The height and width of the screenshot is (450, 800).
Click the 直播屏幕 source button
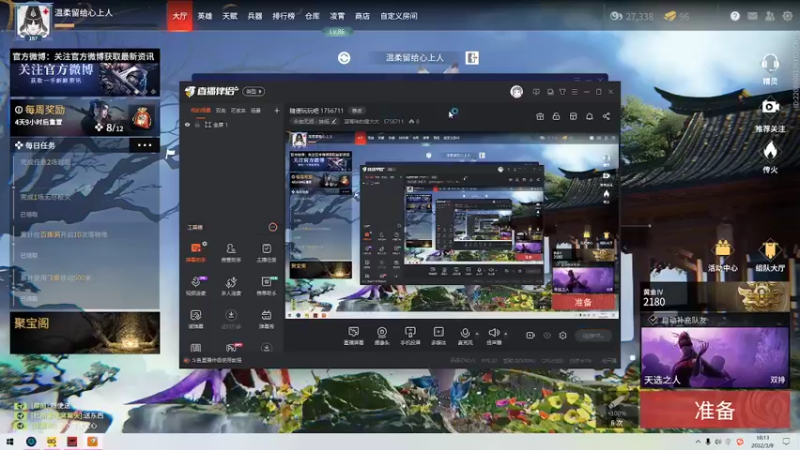tap(353, 336)
